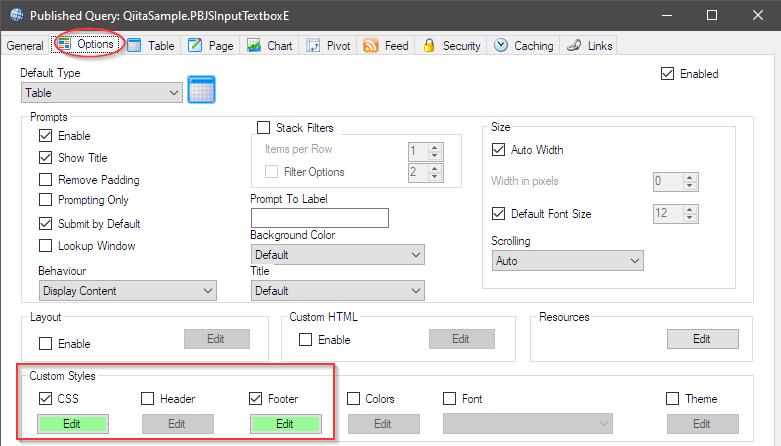Click the Feed RSS icon

point(371,45)
